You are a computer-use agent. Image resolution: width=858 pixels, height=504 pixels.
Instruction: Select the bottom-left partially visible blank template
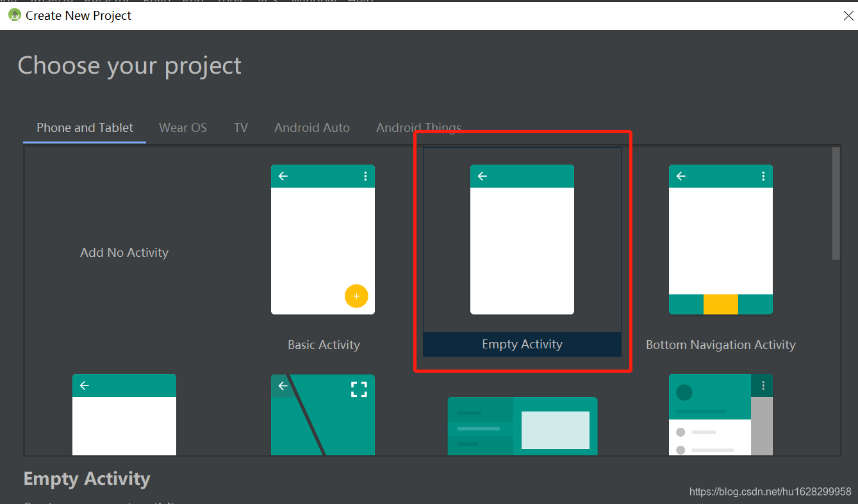[124, 415]
